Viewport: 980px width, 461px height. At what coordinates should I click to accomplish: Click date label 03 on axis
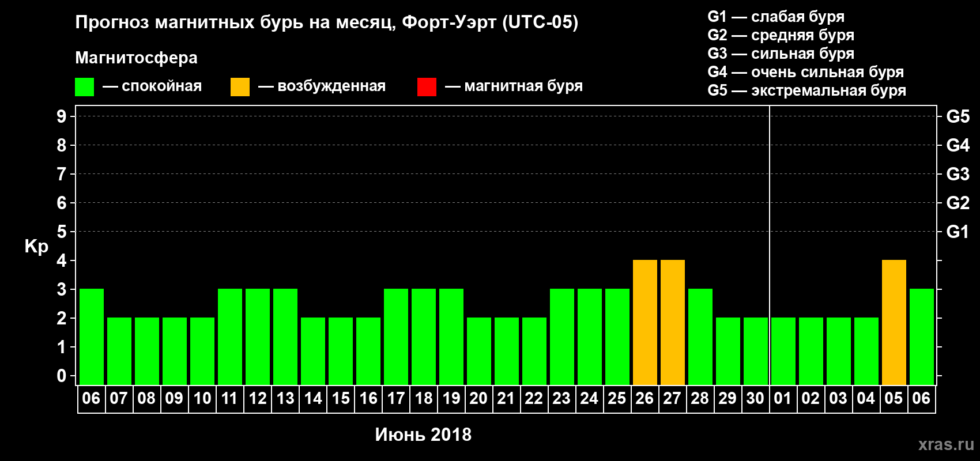[x=838, y=399]
